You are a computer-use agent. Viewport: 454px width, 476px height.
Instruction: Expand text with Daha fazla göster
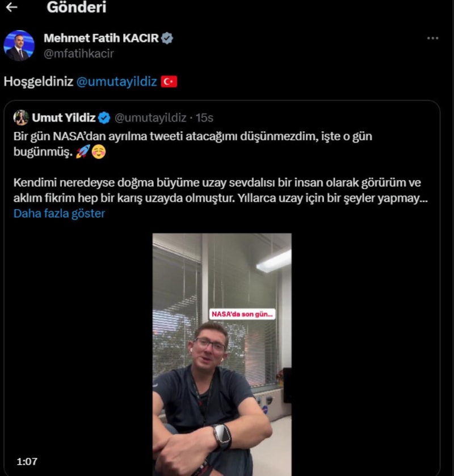[x=59, y=214]
